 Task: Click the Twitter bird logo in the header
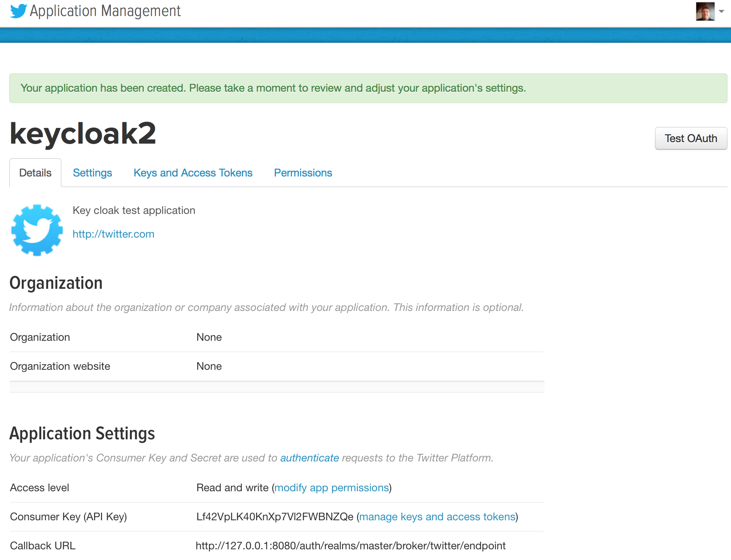coord(18,11)
